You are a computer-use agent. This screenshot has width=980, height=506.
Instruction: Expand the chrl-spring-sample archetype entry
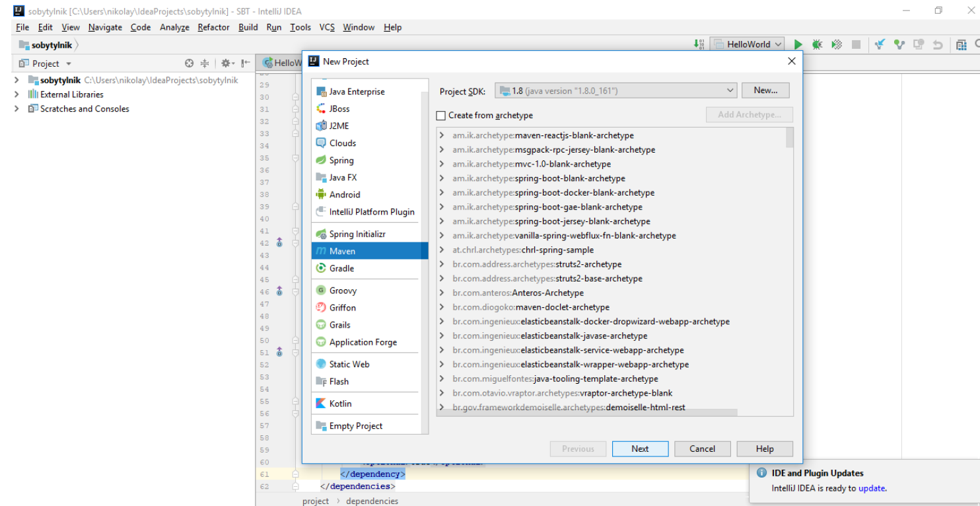pyautogui.click(x=442, y=250)
